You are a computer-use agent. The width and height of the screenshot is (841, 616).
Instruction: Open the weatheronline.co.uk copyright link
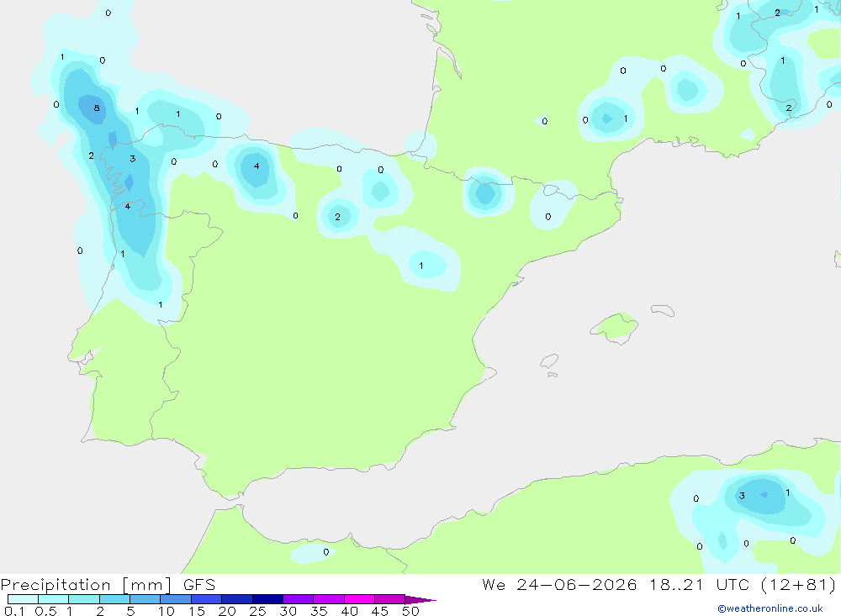(770, 608)
